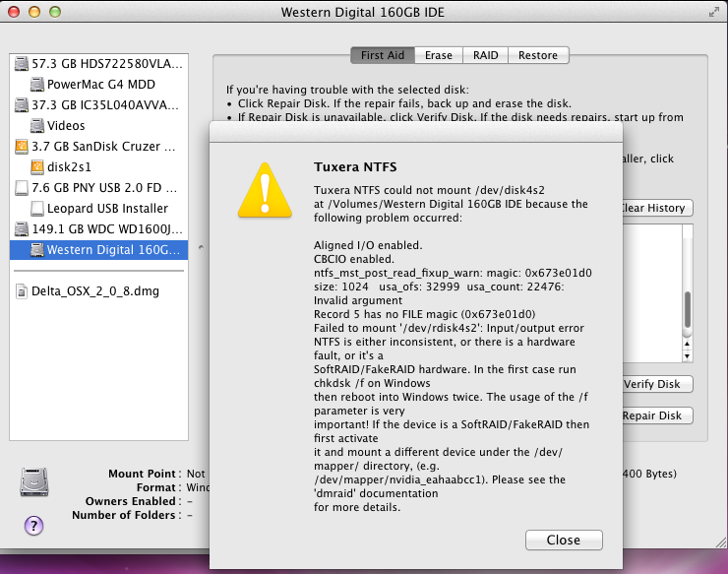Open the RAID tab
This screenshot has height=574, width=728.
click(x=485, y=55)
